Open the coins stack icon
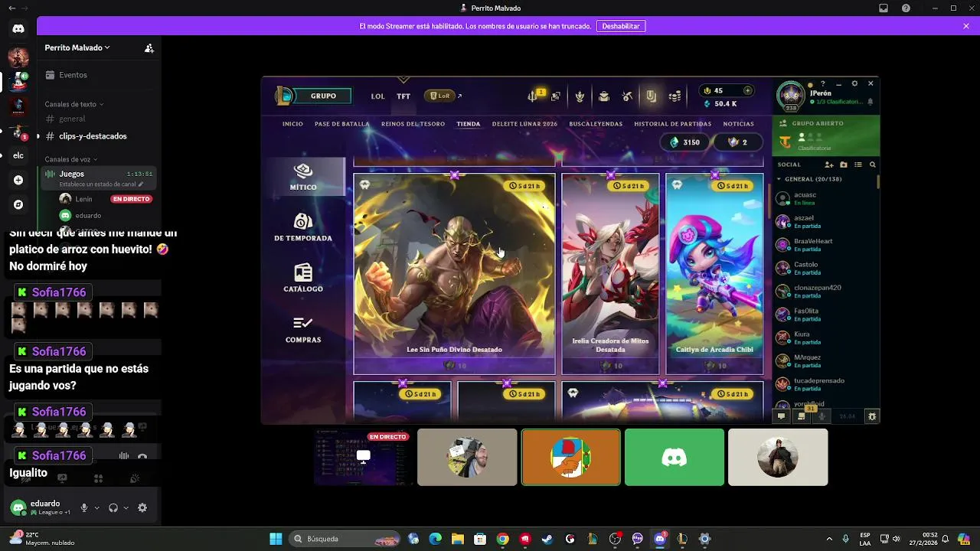Screen dimensions: 980x551 click(675, 96)
